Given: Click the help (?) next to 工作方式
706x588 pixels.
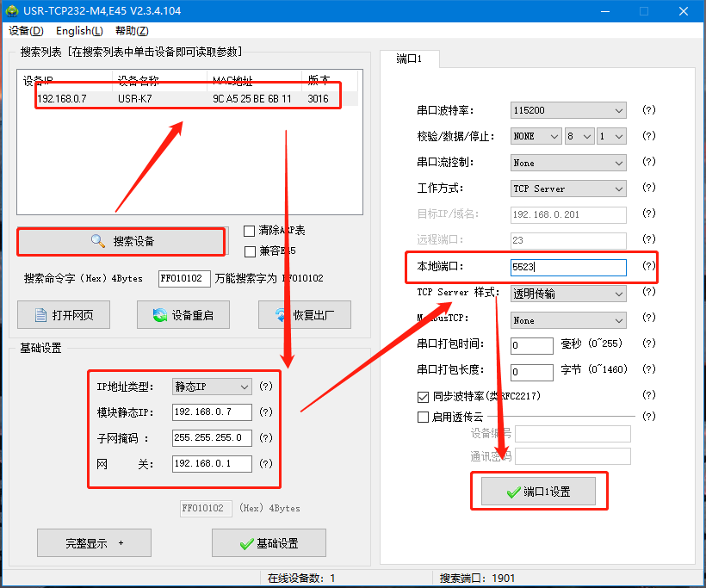Looking at the screenshot, I should [649, 189].
